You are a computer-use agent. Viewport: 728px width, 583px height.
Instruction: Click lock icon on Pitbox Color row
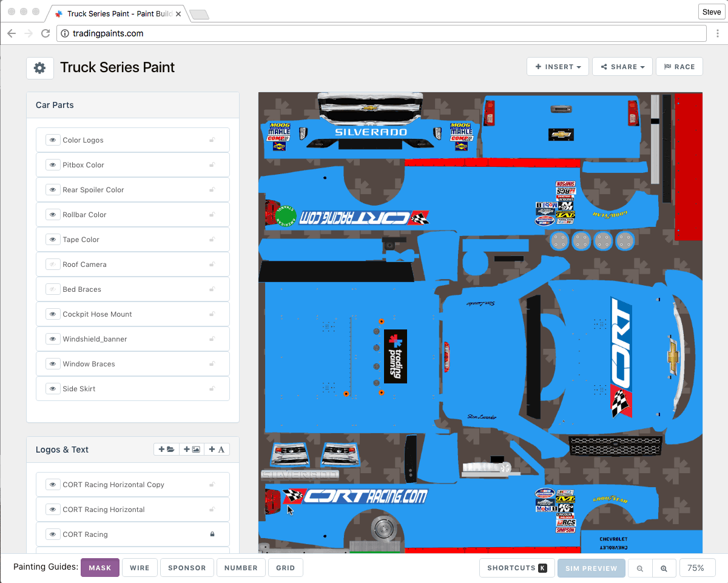(x=212, y=165)
